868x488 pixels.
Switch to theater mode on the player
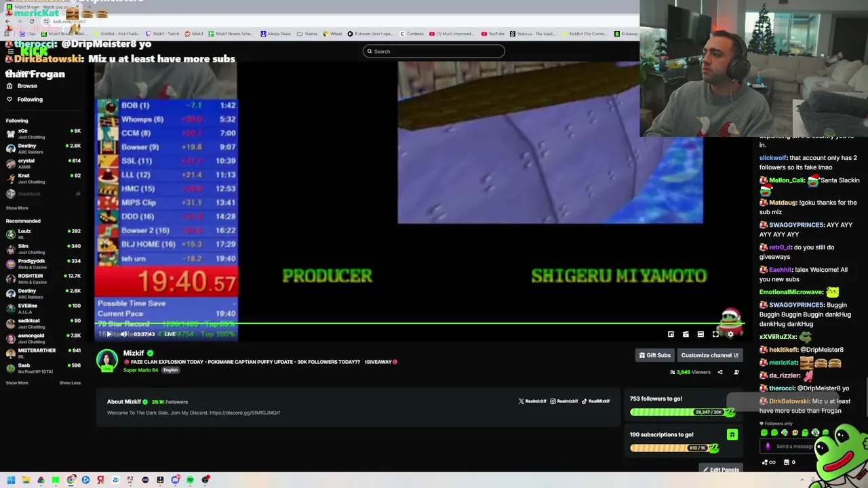701,334
